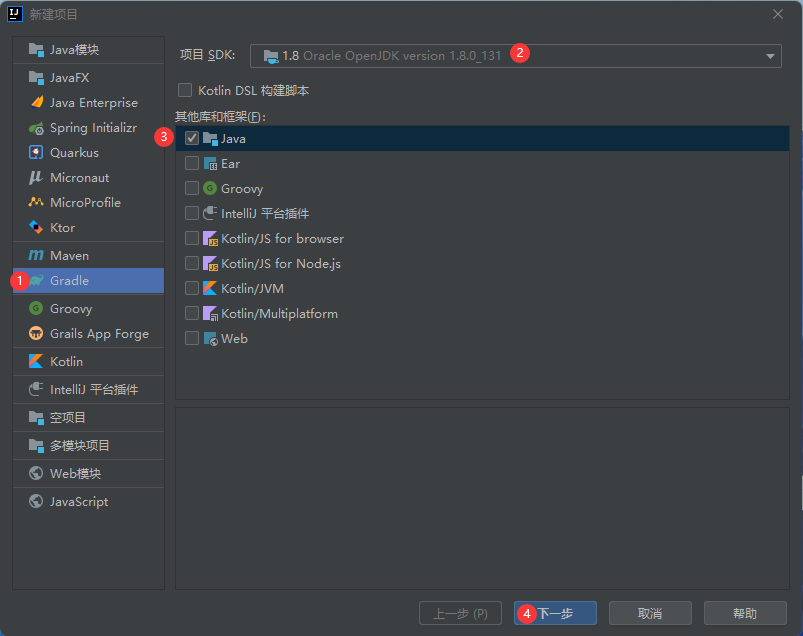Screen dimensions: 803x636
Task: Click the 空项目 label text
Action: (x=68, y=417)
